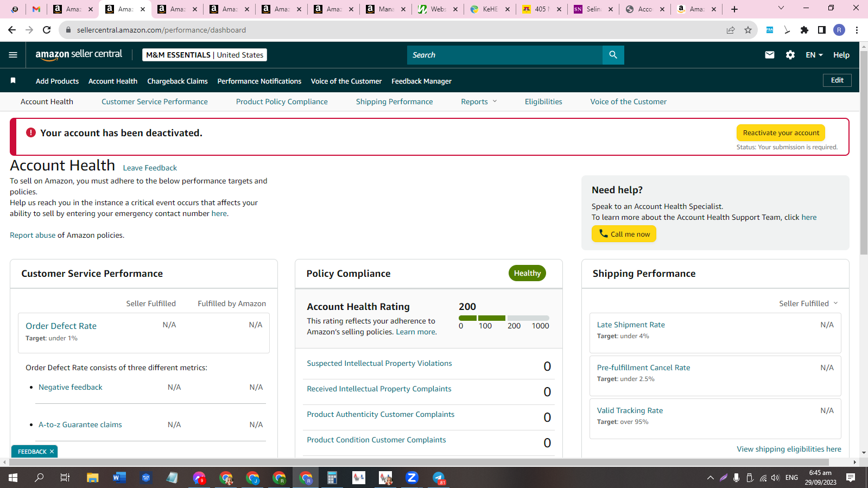Open the Seller Central hamburger menu
868x488 pixels.
[13, 55]
